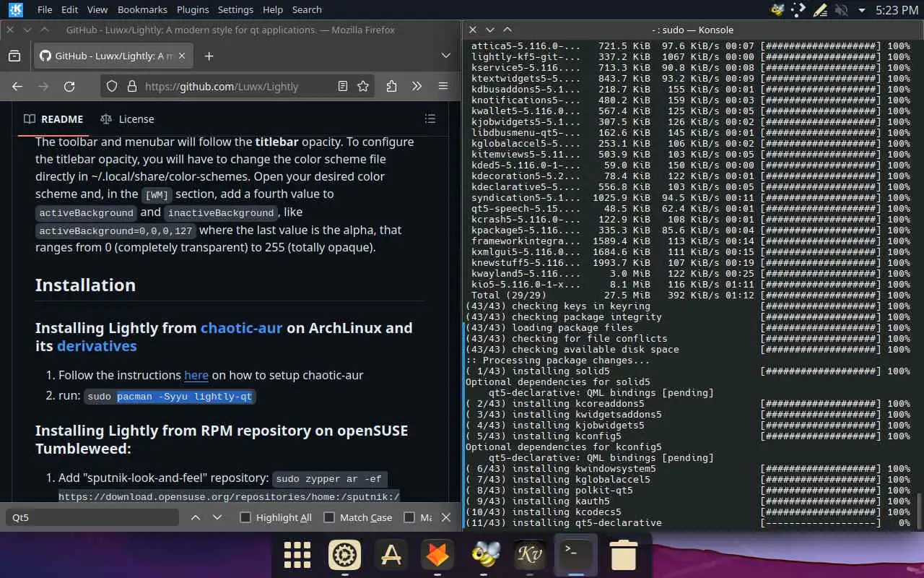Open Firefox's recent browsing view icon
The image size is (924, 578).
[14, 56]
